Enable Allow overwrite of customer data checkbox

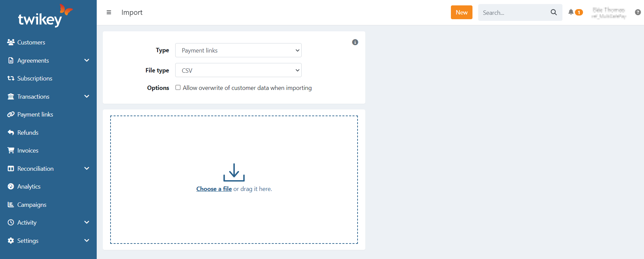178,88
